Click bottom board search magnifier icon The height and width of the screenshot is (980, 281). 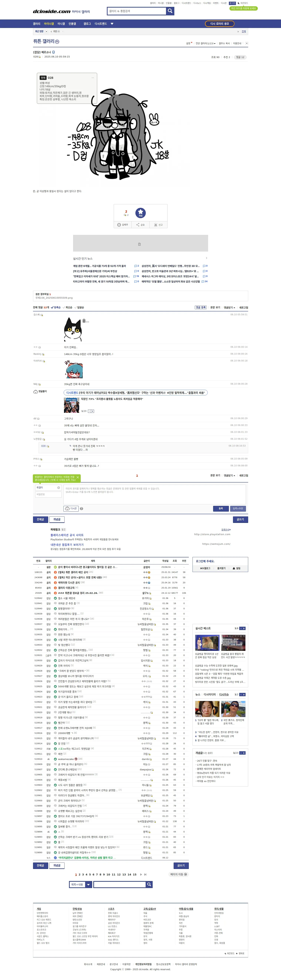(149, 885)
